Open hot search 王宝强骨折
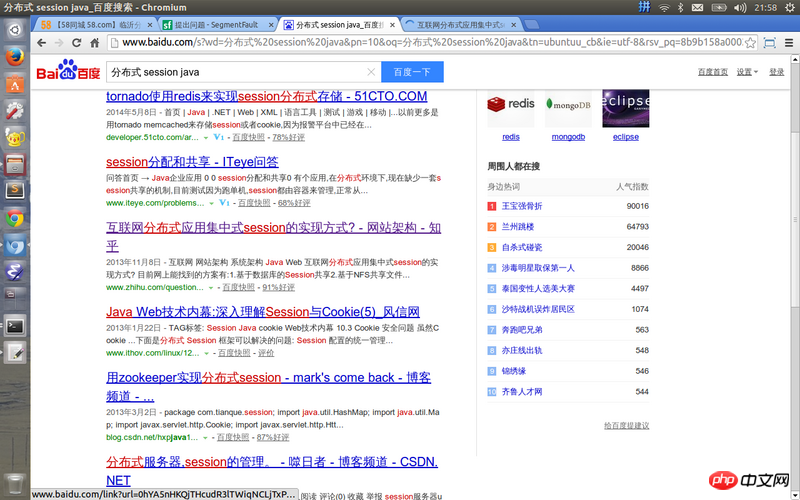This screenshot has width=800, height=500. (522, 206)
